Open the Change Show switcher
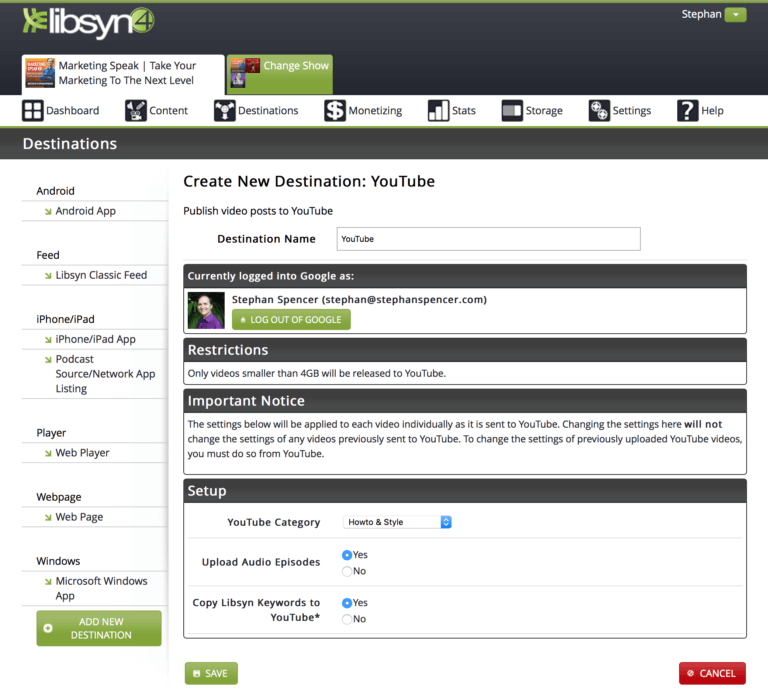 [x=280, y=73]
